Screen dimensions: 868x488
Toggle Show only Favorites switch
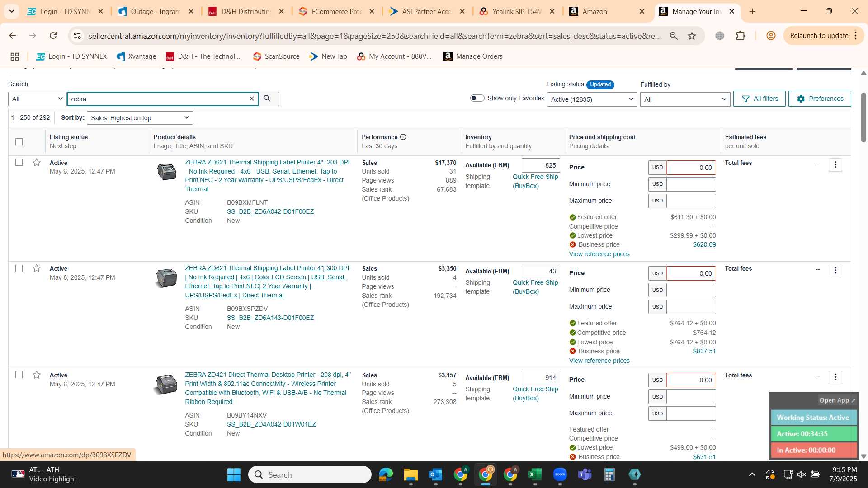tap(477, 98)
